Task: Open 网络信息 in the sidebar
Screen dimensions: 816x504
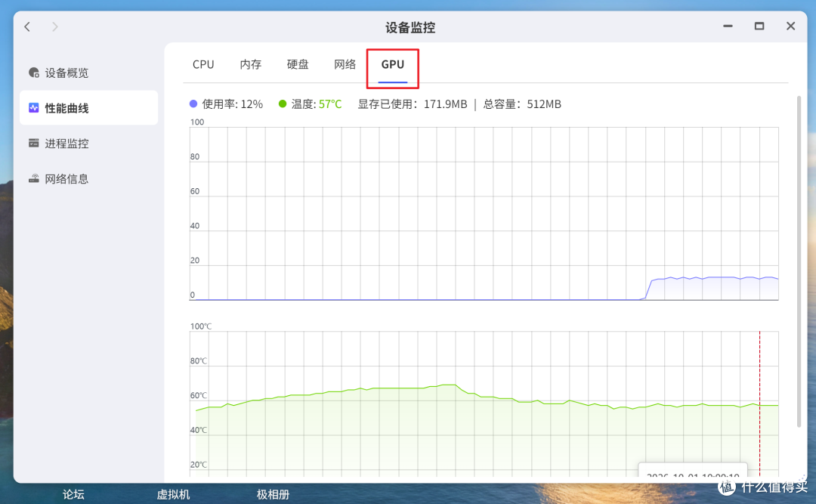Action: 88,178
